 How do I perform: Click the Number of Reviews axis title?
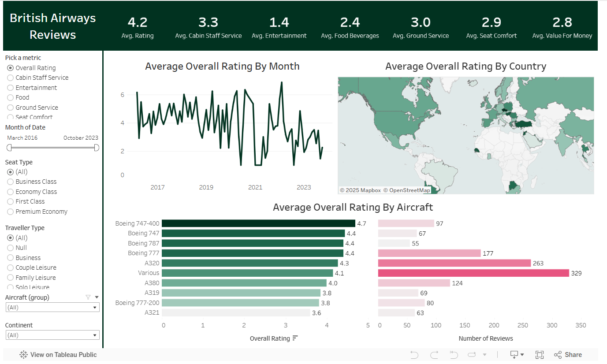[x=486, y=338]
